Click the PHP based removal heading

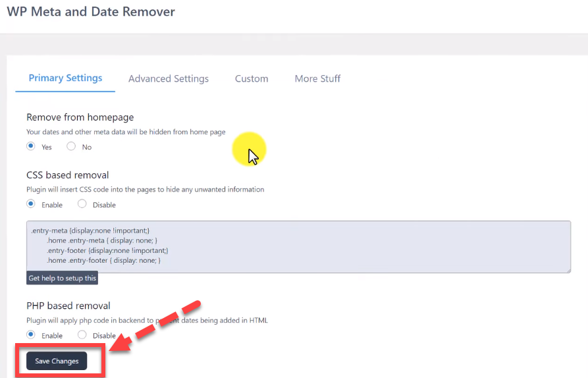pyautogui.click(x=68, y=306)
